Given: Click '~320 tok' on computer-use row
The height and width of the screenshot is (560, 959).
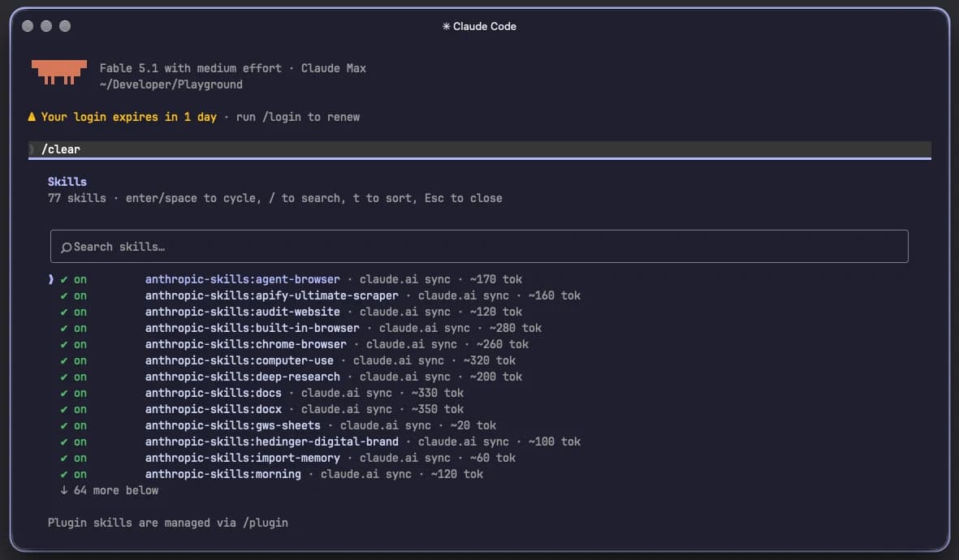Looking at the screenshot, I should (x=490, y=360).
